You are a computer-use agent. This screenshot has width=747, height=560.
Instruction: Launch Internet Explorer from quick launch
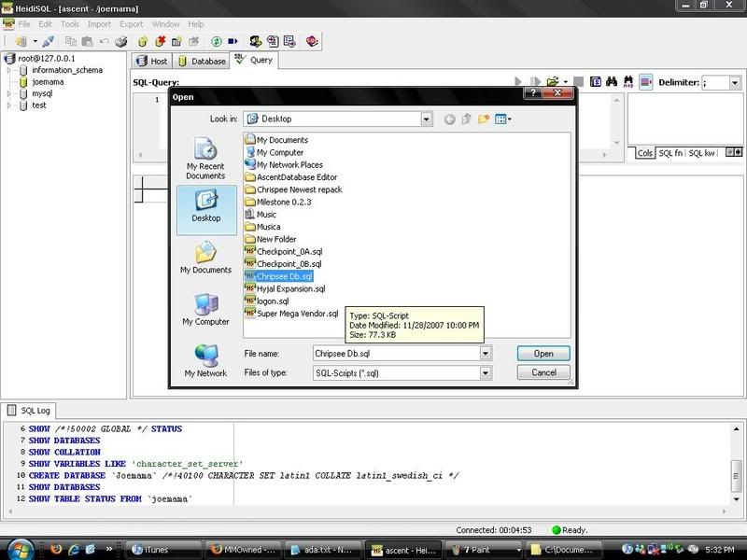pyautogui.click(x=74, y=549)
